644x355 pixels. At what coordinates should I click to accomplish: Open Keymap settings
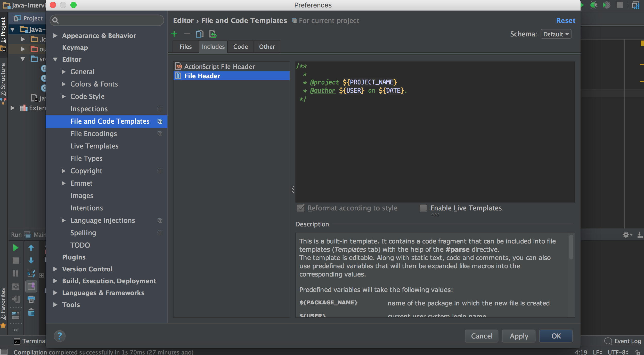75,48
